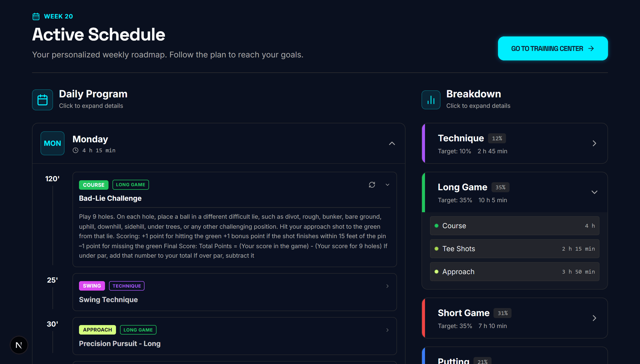Click the Daily Program calendar icon

tap(42, 100)
